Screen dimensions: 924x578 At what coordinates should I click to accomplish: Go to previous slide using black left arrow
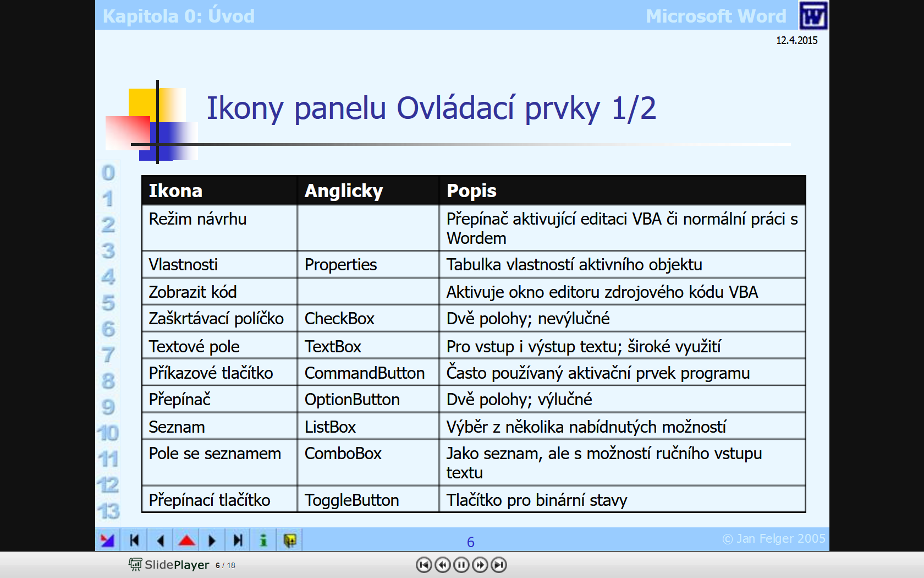pos(161,540)
